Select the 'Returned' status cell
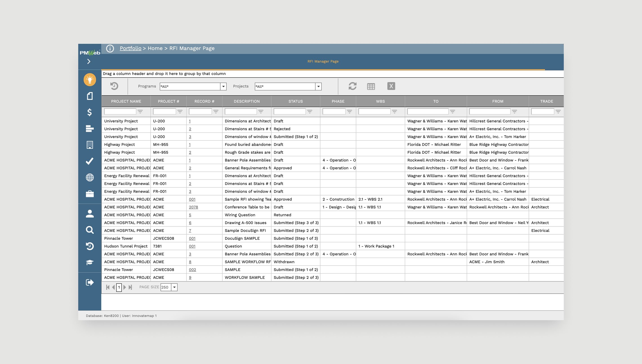Viewport: 642px width, 364px height. point(296,215)
